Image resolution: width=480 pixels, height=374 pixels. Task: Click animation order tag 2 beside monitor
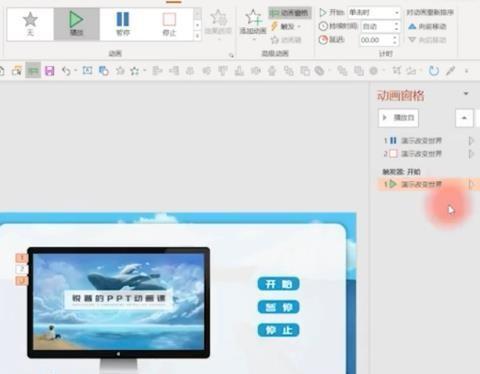[22, 269]
